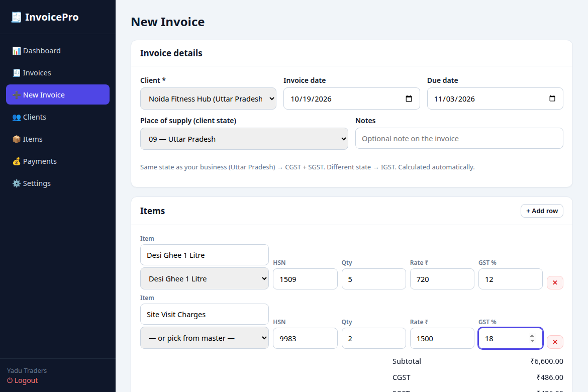The width and height of the screenshot is (588, 392).
Task: Click the Desi Ghee 1 Litre item name field
Action: [x=205, y=255]
